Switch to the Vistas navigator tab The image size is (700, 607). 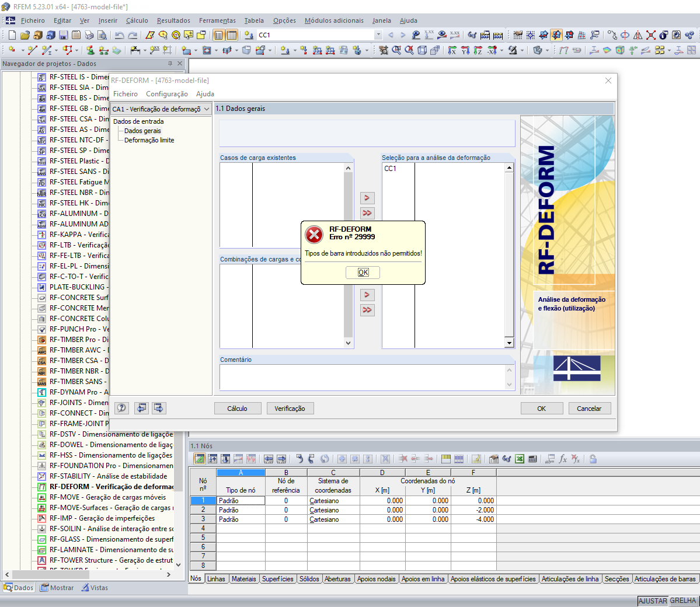(95, 588)
